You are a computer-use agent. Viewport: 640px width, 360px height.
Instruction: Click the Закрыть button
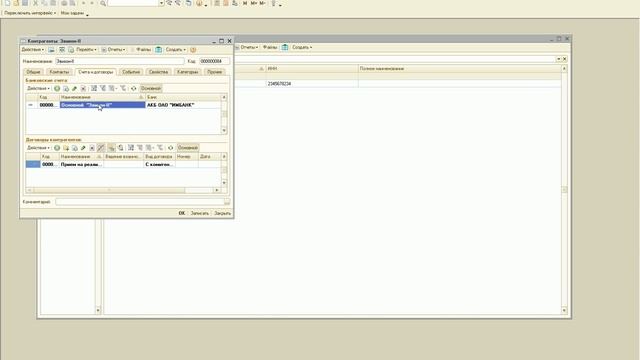(x=222, y=213)
